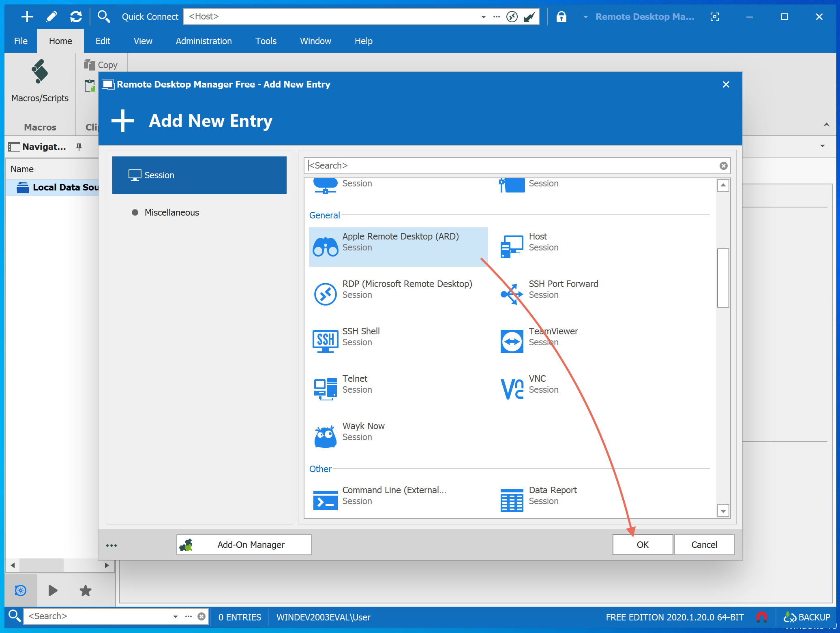840x633 pixels.
Task: Select the Wayk Now owl icon
Action: click(325, 436)
